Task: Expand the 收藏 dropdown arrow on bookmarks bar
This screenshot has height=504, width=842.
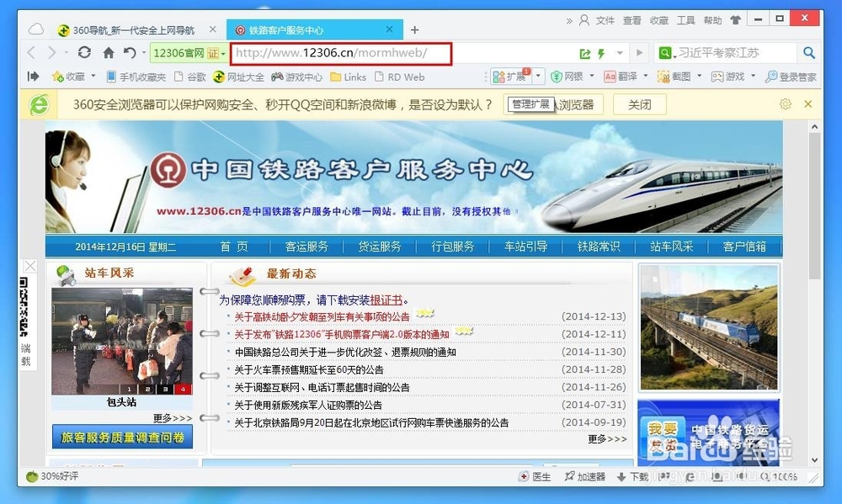Action: point(93,76)
